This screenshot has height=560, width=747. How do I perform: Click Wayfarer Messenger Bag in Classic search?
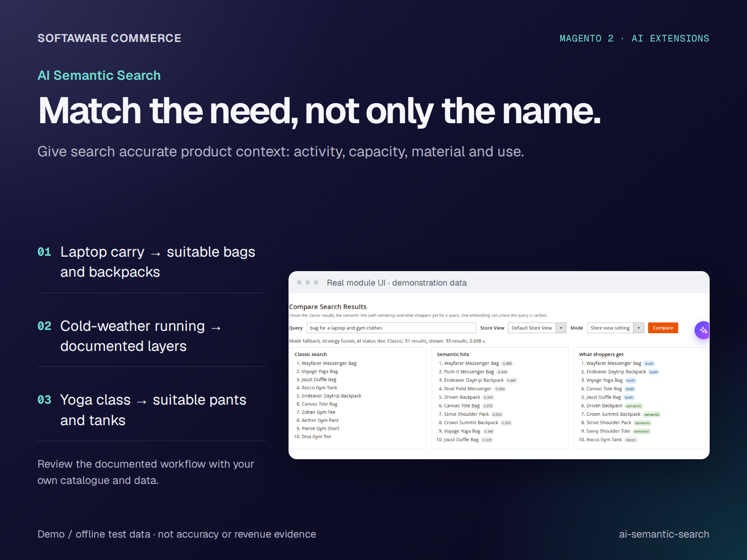329,363
